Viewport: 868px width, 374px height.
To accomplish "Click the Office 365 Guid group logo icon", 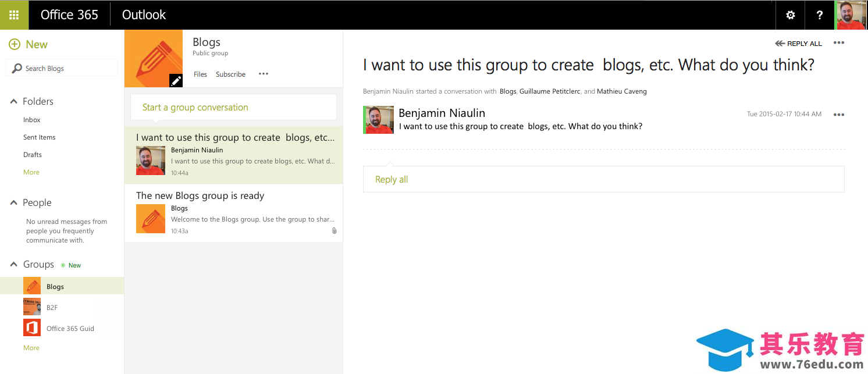I will point(32,327).
